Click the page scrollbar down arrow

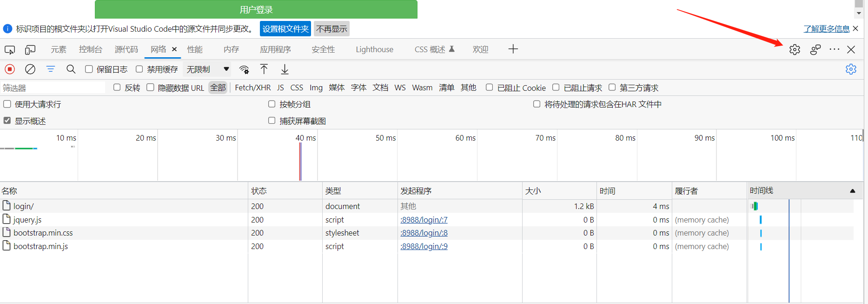coord(859,13)
